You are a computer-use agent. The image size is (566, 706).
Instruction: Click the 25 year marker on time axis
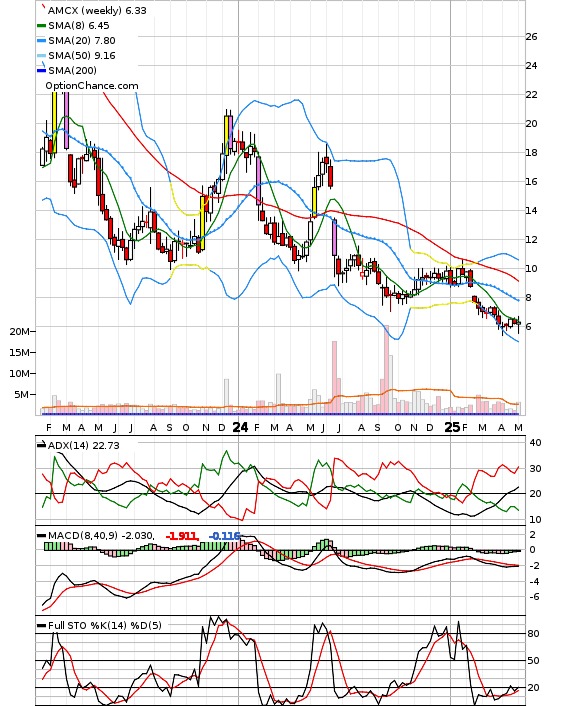click(x=452, y=427)
